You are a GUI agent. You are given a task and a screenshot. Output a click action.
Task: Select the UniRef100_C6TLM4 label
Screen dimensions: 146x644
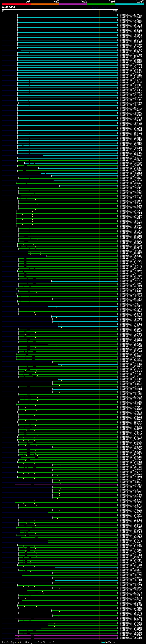click(x=131, y=580)
